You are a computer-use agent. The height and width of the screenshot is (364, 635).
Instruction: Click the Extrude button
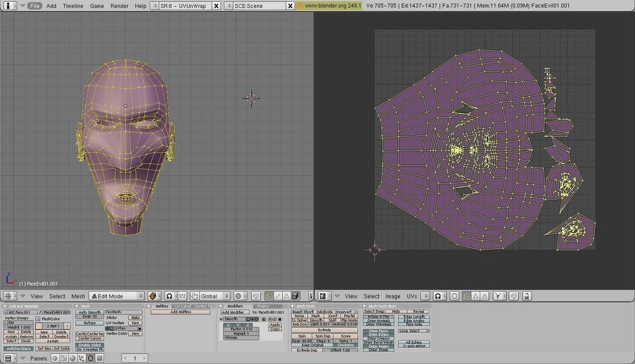tap(324, 331)
